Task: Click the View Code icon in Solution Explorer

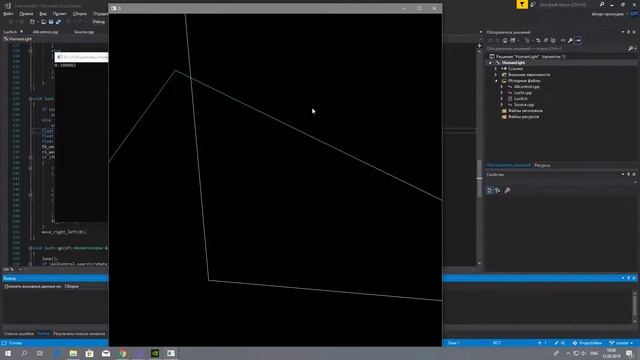Action: (562, 40)
